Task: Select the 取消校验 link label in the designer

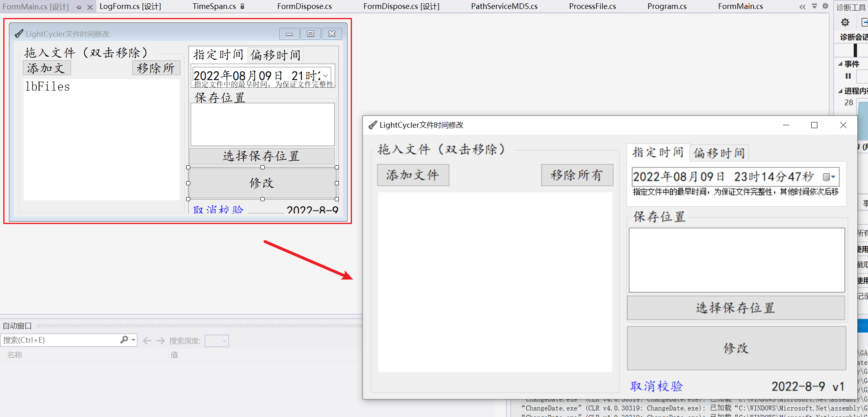Action: (218, 210)
